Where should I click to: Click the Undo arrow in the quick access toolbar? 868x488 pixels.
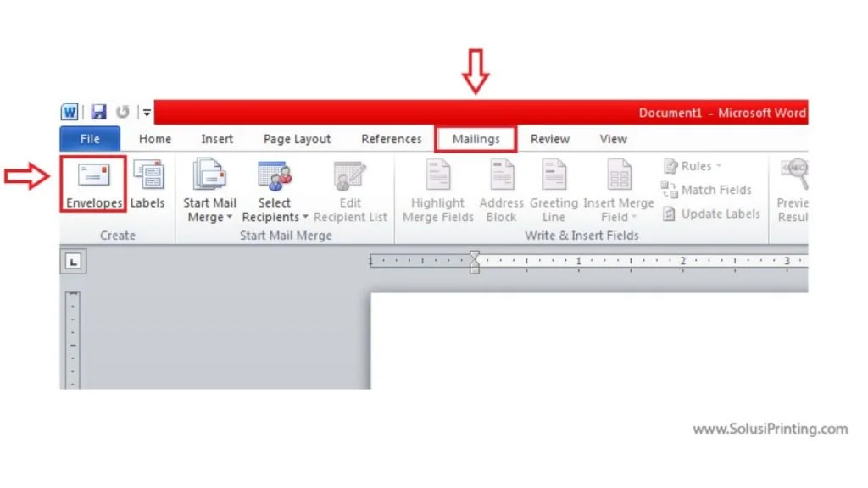click(122, 113)
